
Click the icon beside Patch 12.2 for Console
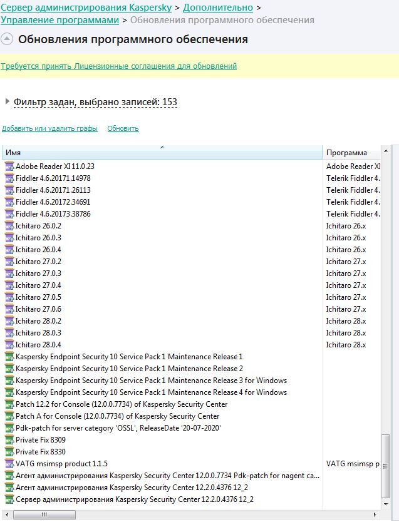[x=9, y=404]
